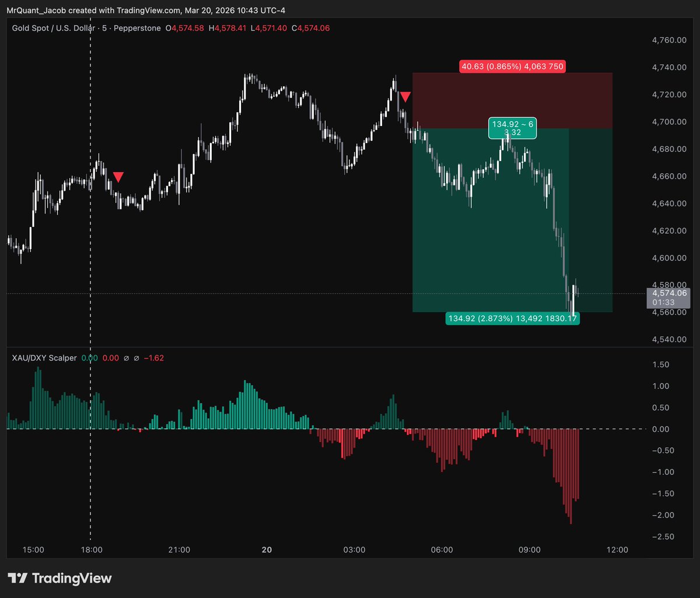Click the 4,540.00 price axis label
Viewport: 700px width, 598px height.
click(668, 340)
